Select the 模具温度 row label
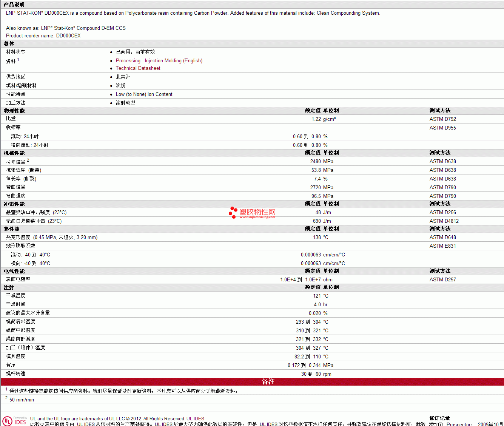 16,357
